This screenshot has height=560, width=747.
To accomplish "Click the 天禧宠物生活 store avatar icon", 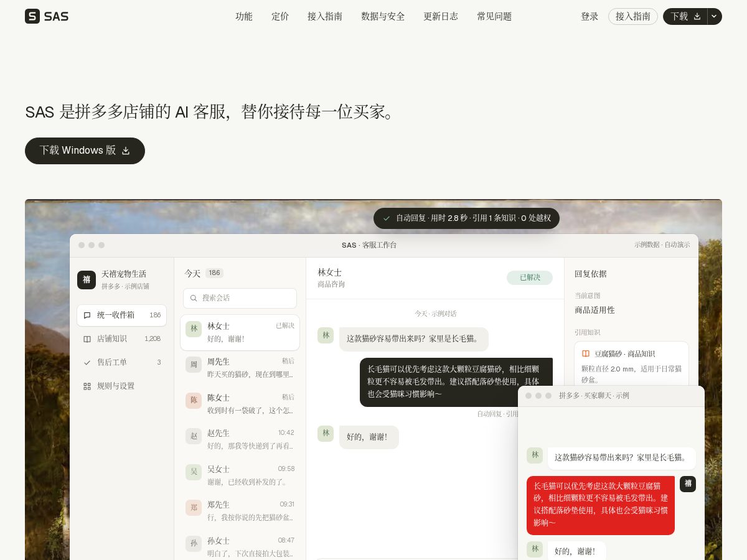I will pos(87,279).
